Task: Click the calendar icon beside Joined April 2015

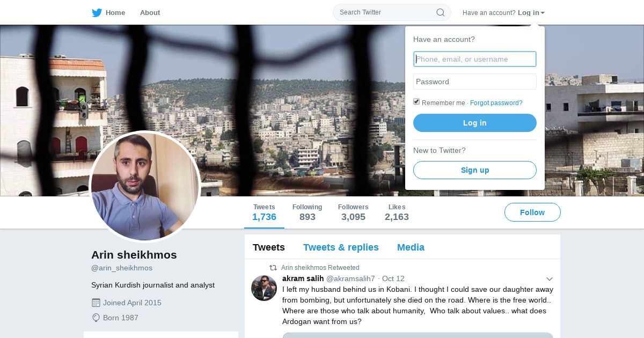Action: tap(96, 303)
